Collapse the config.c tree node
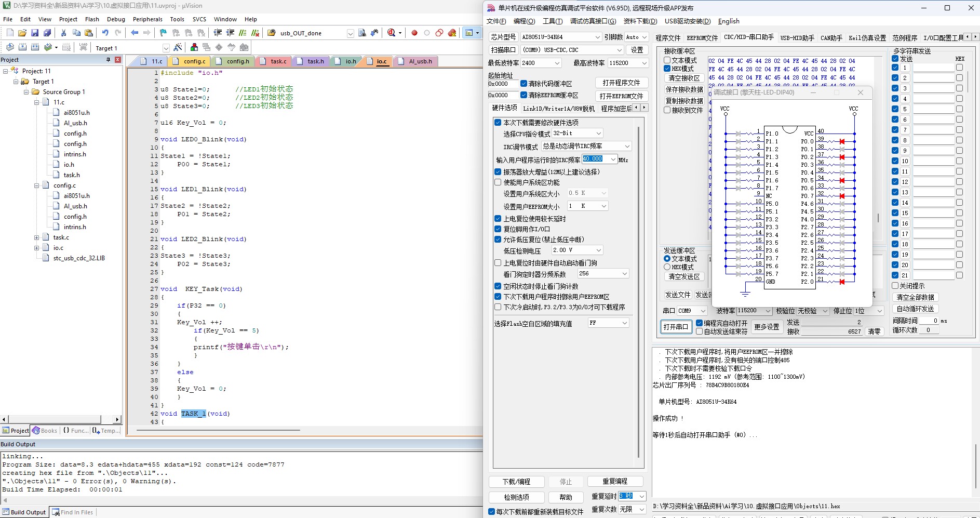This screenshot has width=980, height=518. coord(37,185)
